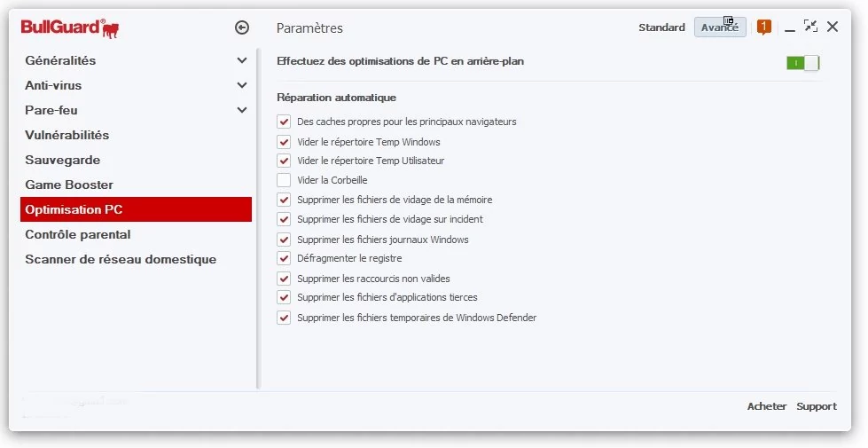Click the compact view arrows icon
This screenshot has width=868, height=448.
pyautogui.click(x=810, y=26)
